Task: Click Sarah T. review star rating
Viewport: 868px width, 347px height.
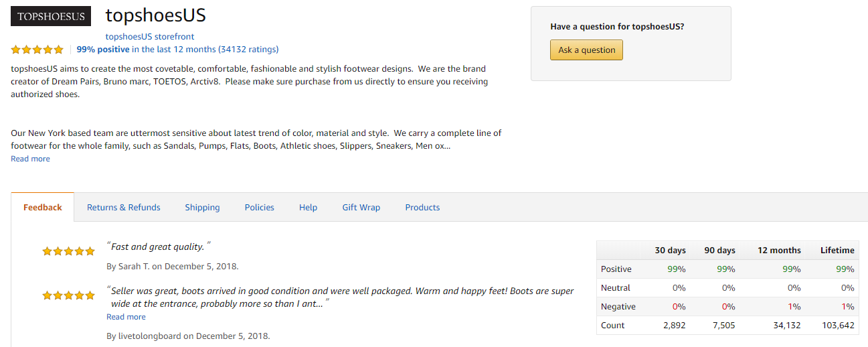Action: pyautogui.click(x=69, y=252)
